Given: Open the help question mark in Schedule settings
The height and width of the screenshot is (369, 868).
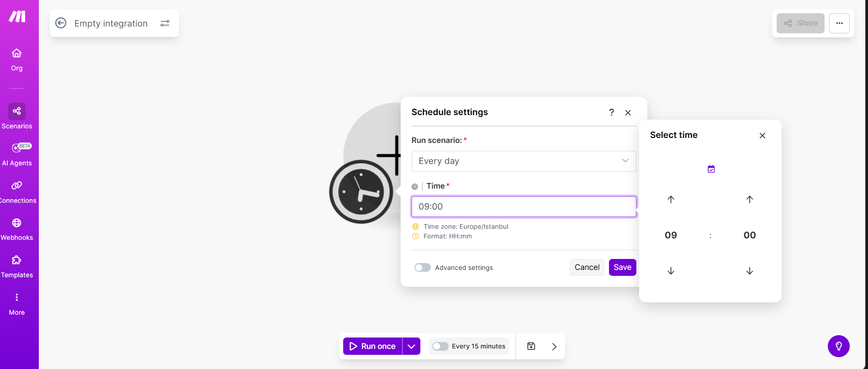Looking at the screenshot, I should click(x=611, y=112).
